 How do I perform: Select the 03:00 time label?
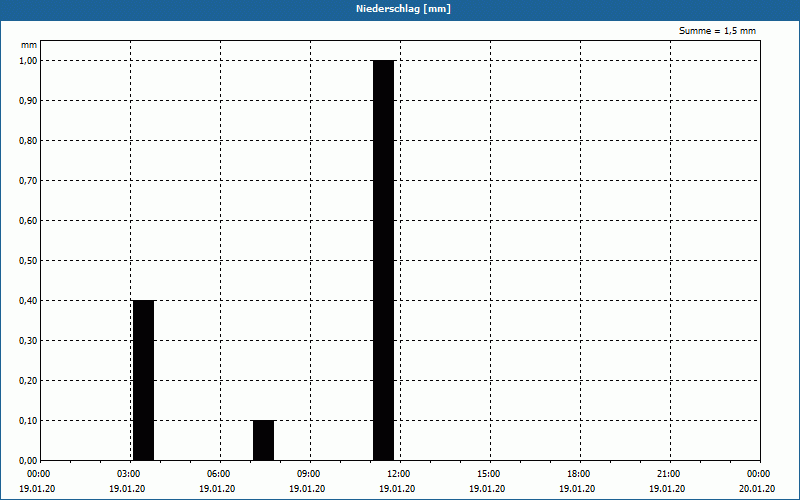(x=131, y=474)
